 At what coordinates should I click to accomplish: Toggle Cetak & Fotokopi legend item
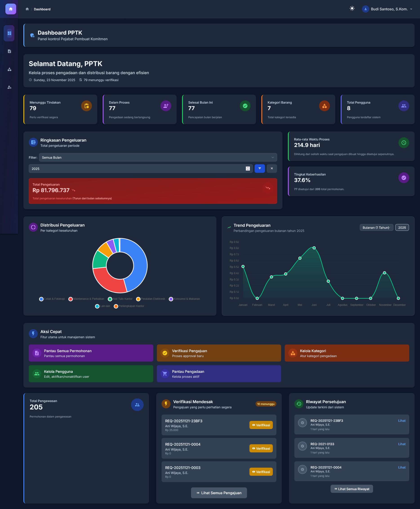coord(52,299)
